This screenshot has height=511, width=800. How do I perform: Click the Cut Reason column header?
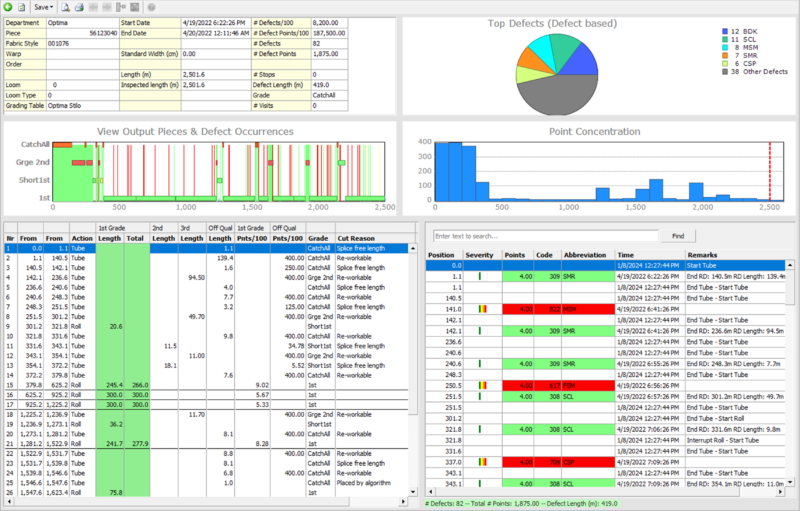point(372,238)
